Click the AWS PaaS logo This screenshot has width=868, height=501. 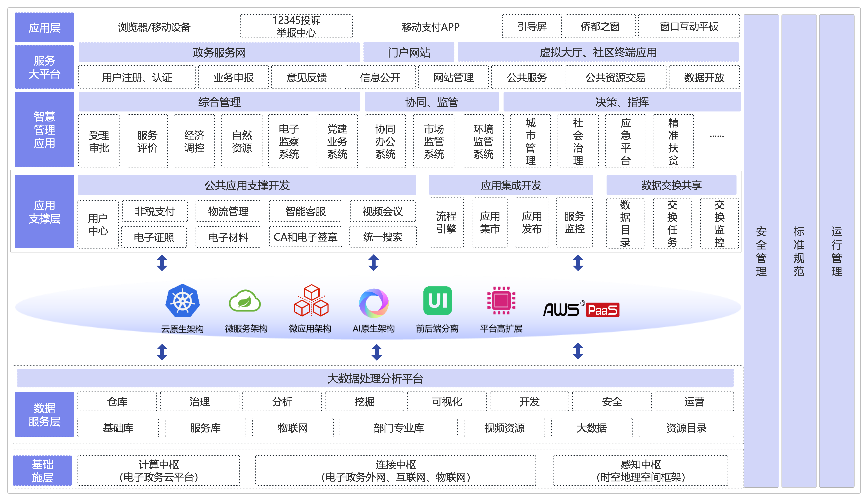[581, 309]
